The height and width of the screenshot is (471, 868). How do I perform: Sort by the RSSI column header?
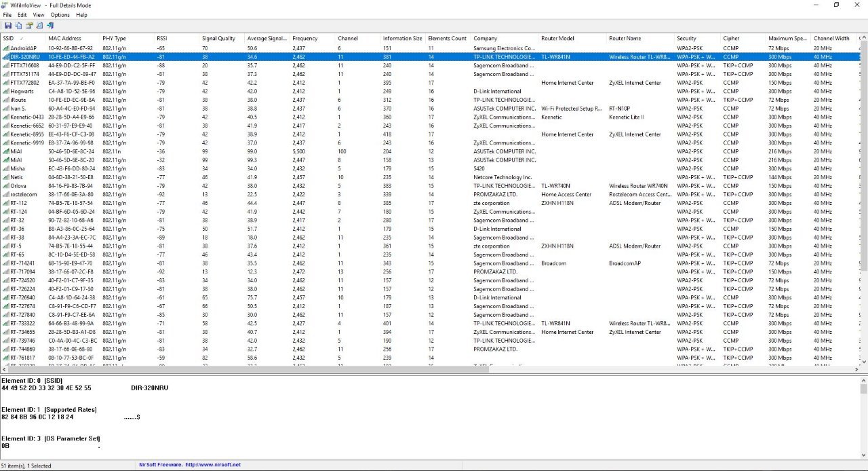pyautogui.click(x=176, y=39)
